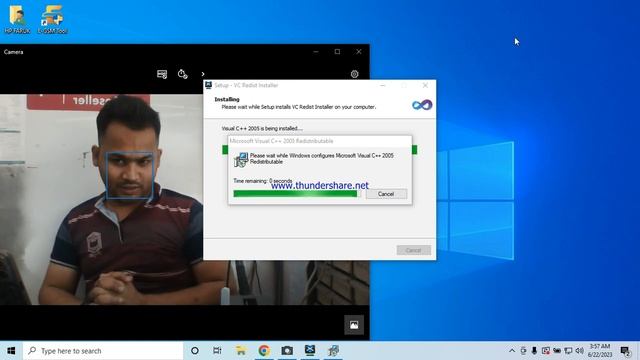Click the screen recorder tray icon
This screenshot has width=640, height=360.
[x=546, y=351]
